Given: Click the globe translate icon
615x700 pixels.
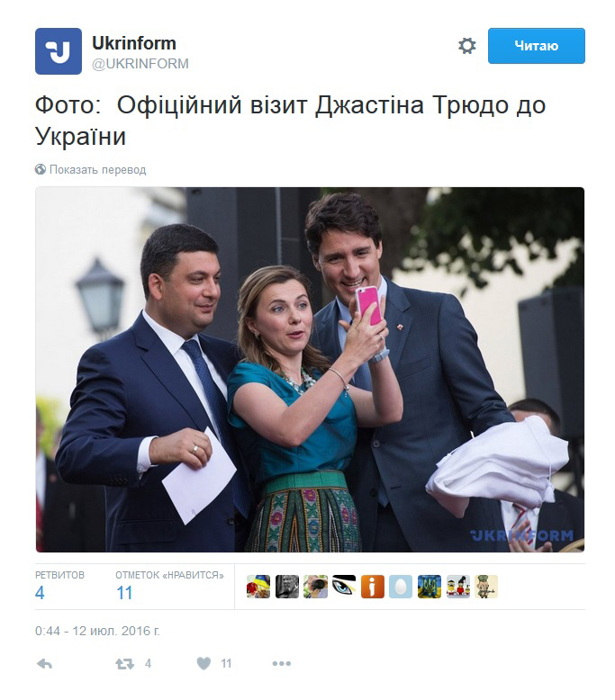Looking at the screenshot, I should [41, 169].
